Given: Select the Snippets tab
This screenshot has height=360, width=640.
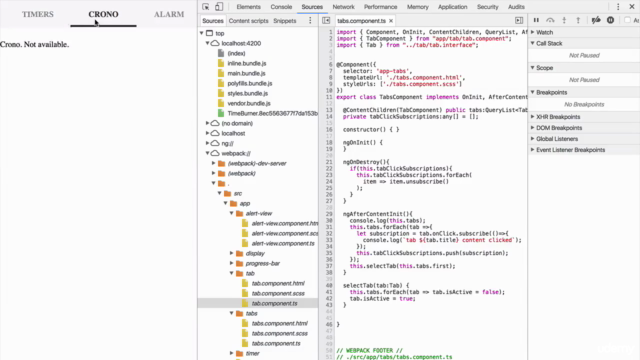Looking at the screenshot, I should (284, 21).
